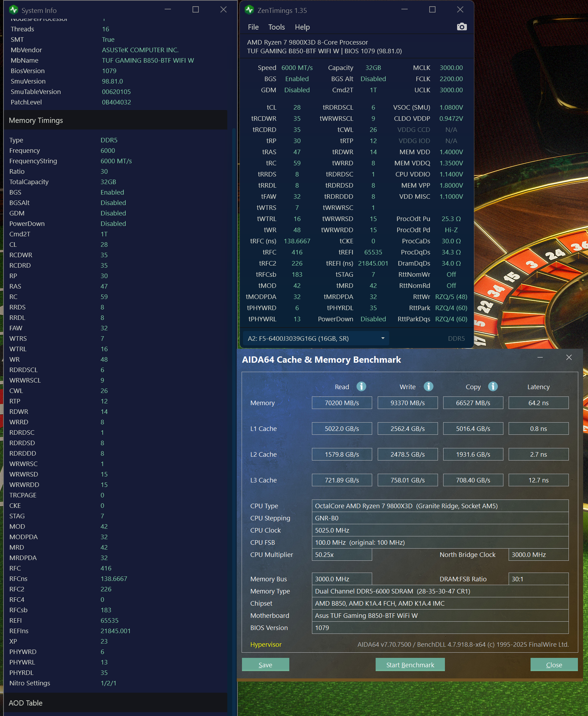Click the Hypervisor label in AIDA64
Viewport: 588px width, 716px height.
[x=266, y=644]
